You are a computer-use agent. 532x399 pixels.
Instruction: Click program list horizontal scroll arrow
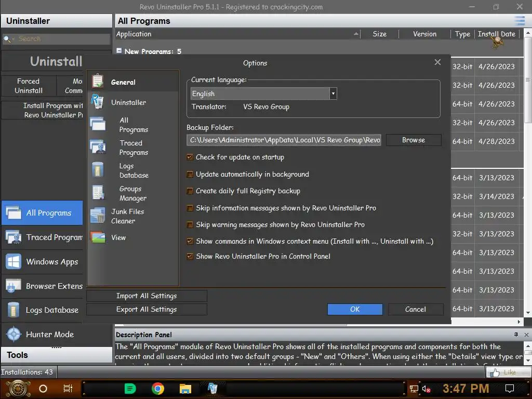pos(519,322)
